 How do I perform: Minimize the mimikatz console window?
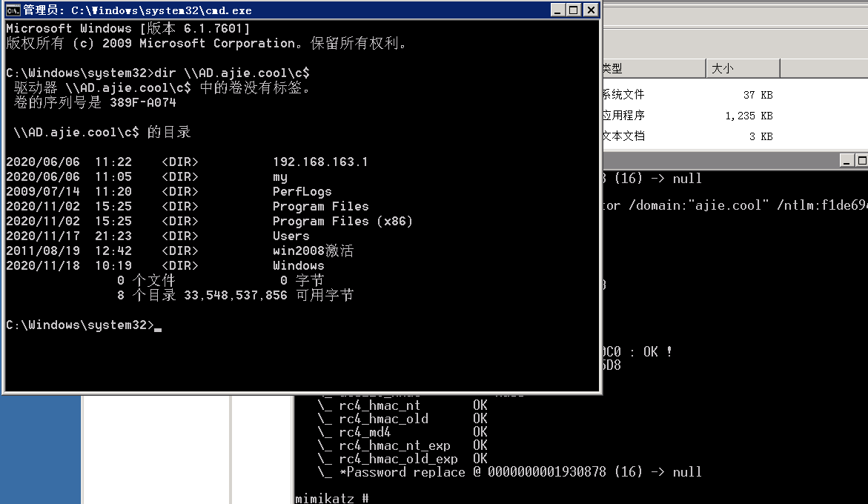click(x=846, y=160)
